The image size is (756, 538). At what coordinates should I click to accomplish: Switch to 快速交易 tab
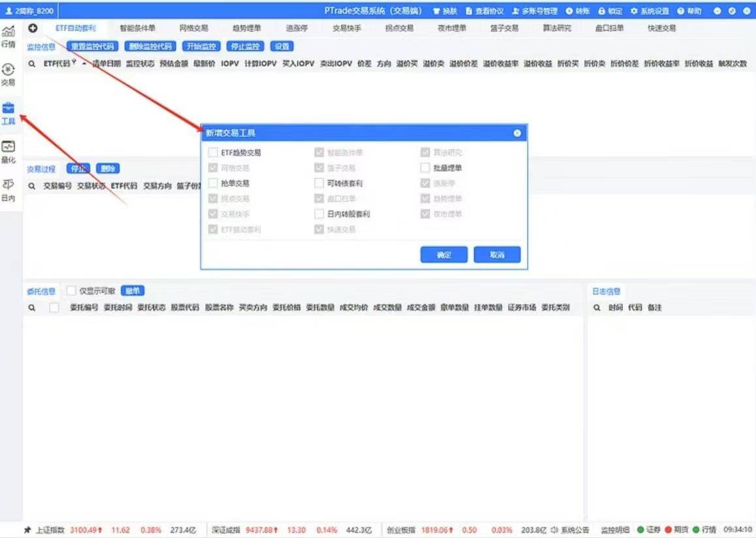[661, 28]
